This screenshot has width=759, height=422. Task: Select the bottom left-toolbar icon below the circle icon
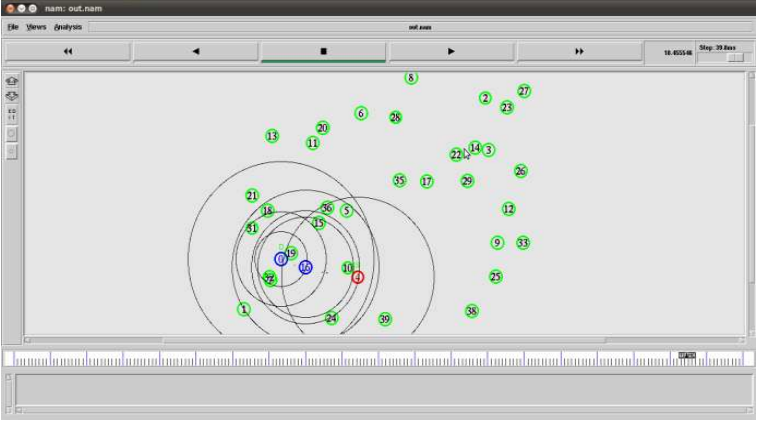coord(12,152)
